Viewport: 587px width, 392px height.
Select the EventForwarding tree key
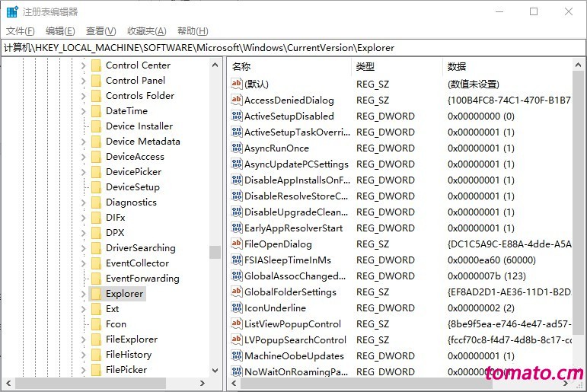(x=142, y=278)
